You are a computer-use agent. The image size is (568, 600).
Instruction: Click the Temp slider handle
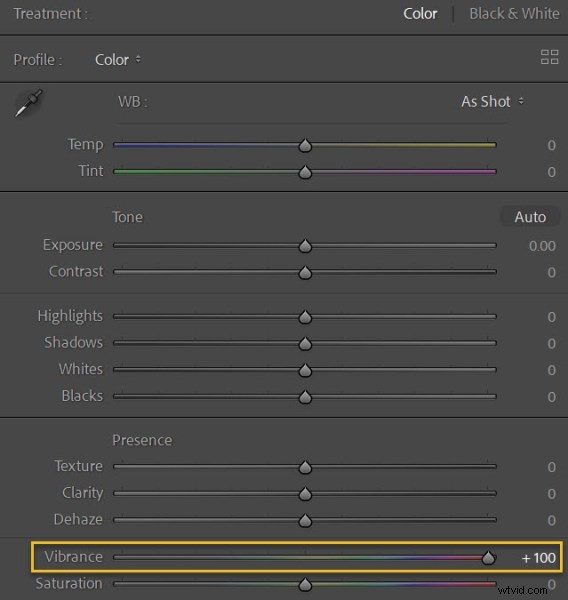pos(305,145)
